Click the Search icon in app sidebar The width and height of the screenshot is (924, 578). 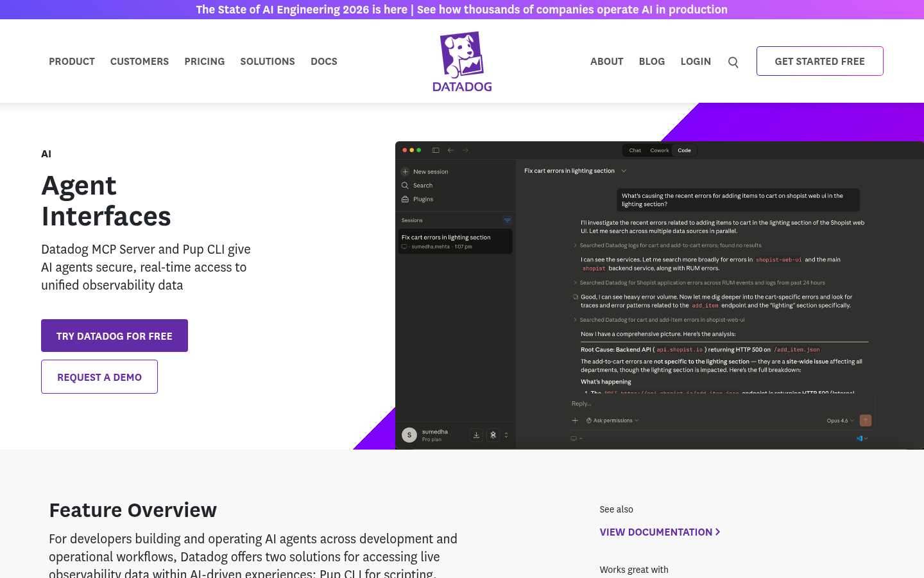coord(405,186)
